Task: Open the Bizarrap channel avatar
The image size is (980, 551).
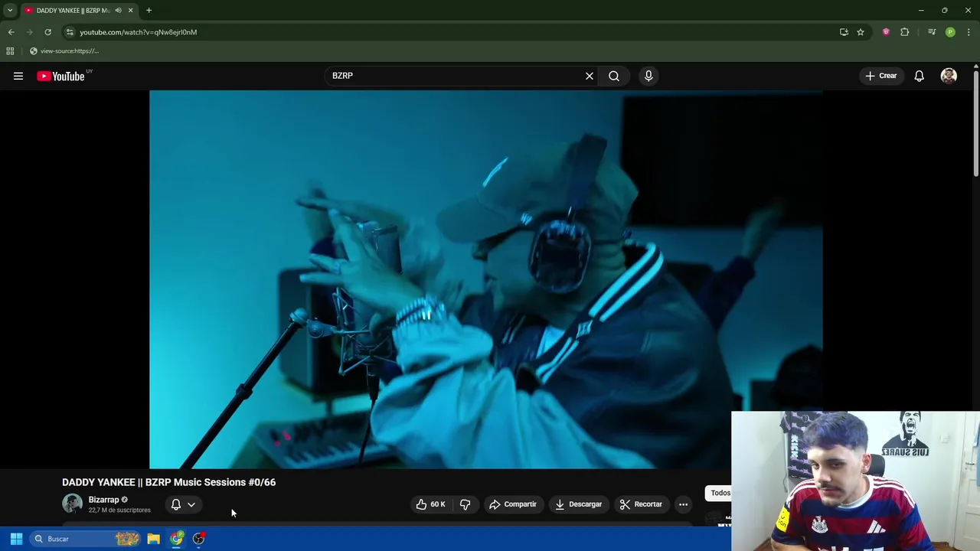Action: (x=72, y=504)
